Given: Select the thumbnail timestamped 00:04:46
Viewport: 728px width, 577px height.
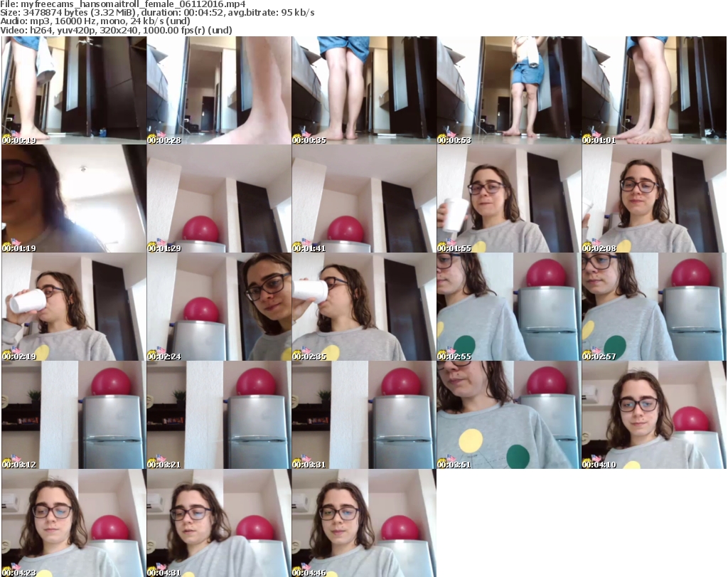Looking at the screenshot, I should (364, 523).
